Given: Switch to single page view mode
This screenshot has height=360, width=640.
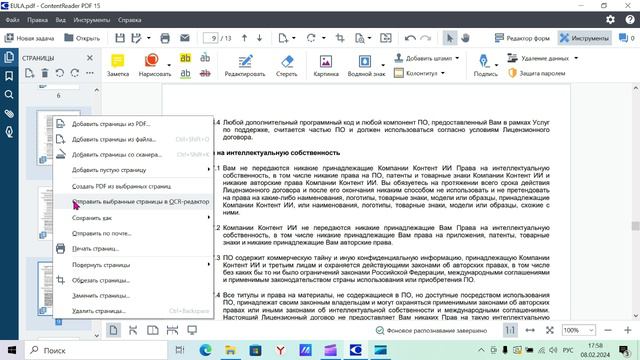Looking at the screenshot, I should tap(113, 330).
